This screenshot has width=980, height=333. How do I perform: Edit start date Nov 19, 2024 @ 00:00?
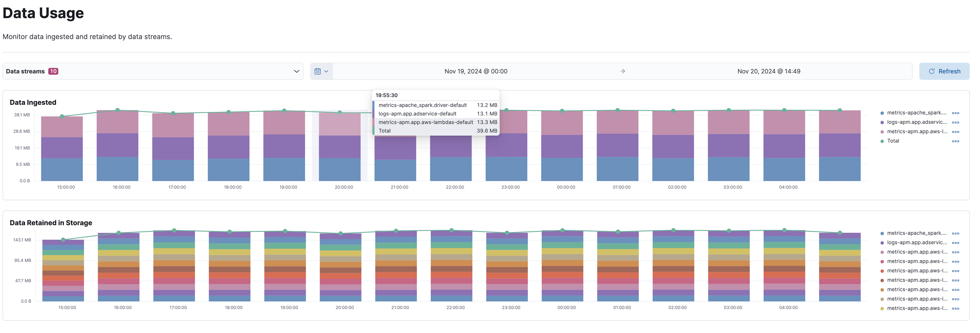click(475, 71)
